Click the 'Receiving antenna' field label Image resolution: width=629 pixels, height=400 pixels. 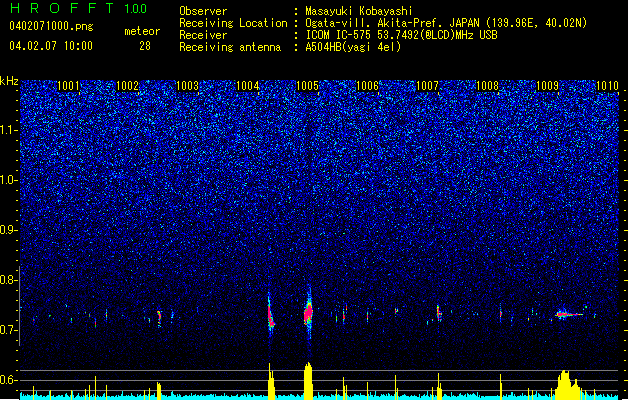coord(230,47)
